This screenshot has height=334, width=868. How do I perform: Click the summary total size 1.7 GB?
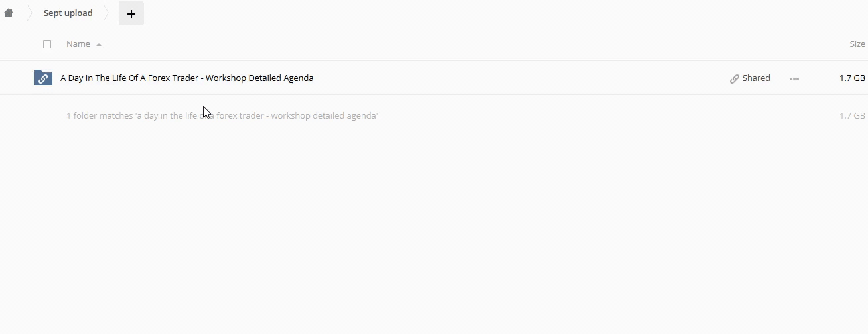[852, 115]
